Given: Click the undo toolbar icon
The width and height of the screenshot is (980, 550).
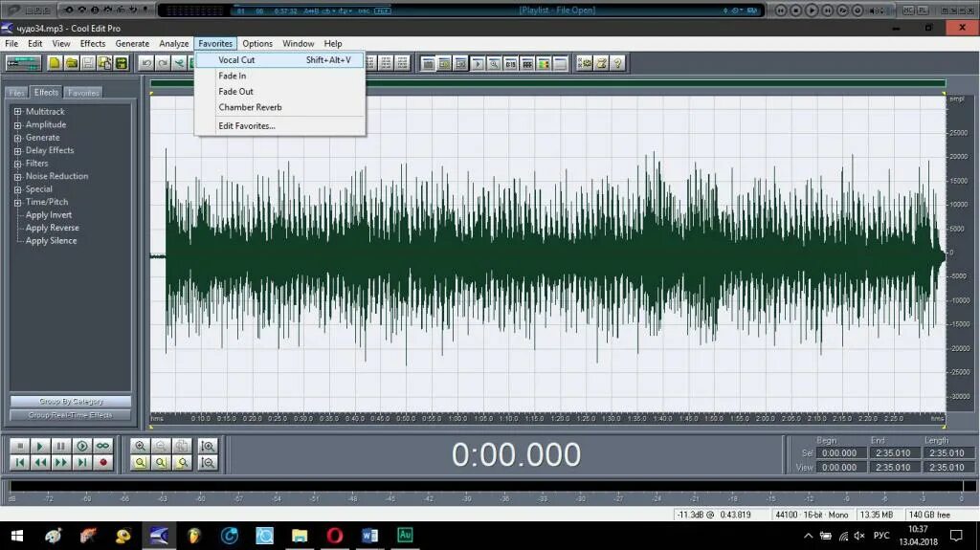Looking at the screenshot, I should tap(146, 63).
